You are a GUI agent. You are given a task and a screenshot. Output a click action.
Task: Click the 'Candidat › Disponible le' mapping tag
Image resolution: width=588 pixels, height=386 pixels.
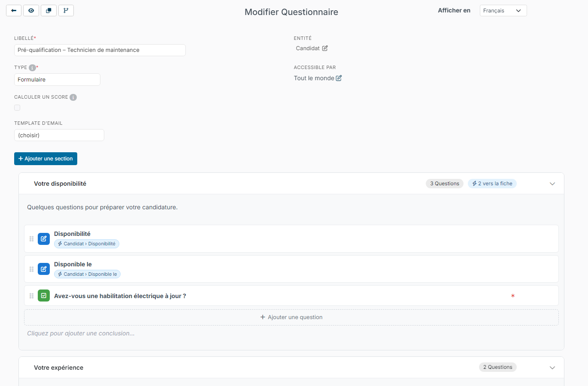(x=87, y=274)
